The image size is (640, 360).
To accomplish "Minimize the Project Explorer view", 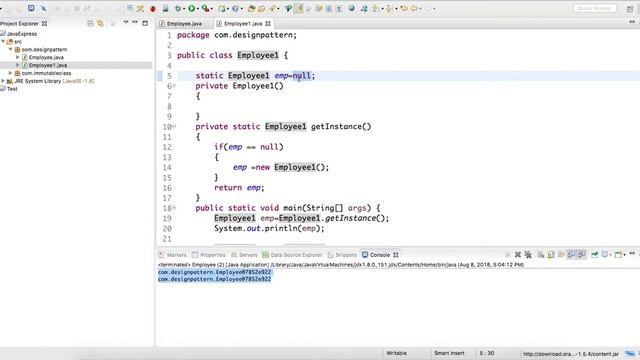I will (135, 22).
